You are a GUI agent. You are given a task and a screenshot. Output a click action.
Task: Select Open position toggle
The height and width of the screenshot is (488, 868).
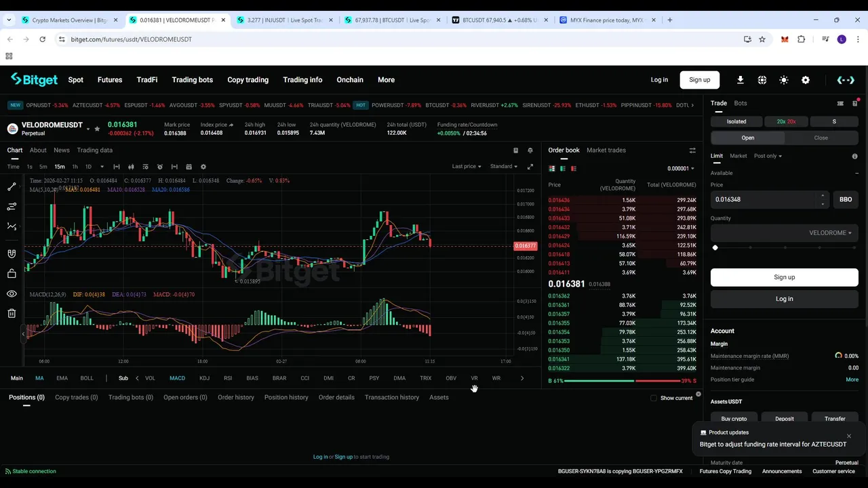tap(748, 138)
